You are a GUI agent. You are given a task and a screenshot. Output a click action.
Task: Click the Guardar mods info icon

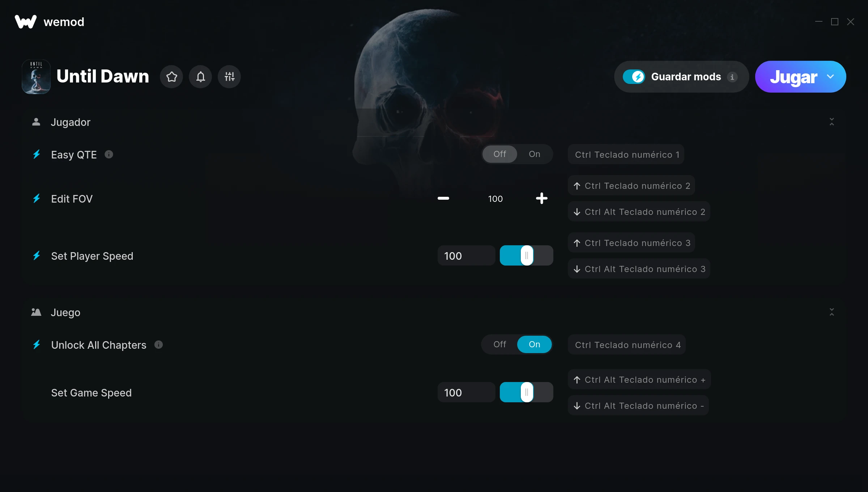(732, 77)
